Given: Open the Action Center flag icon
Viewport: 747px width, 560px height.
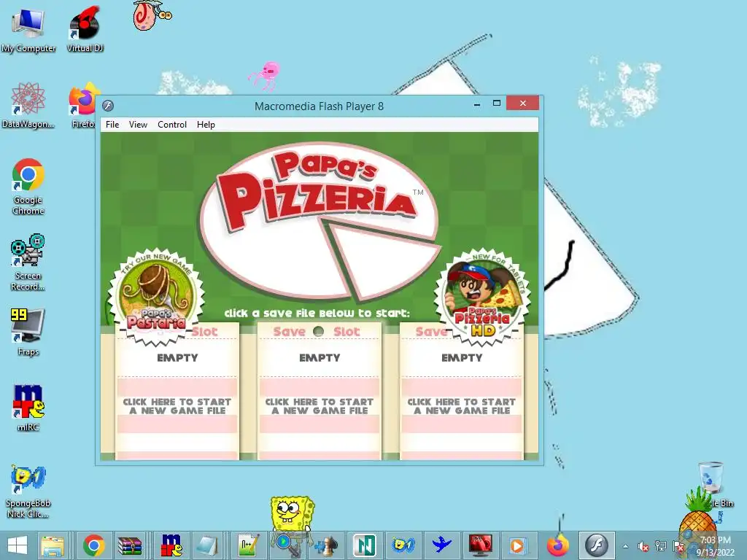Looking at the screenshot, I should point(678,546).
